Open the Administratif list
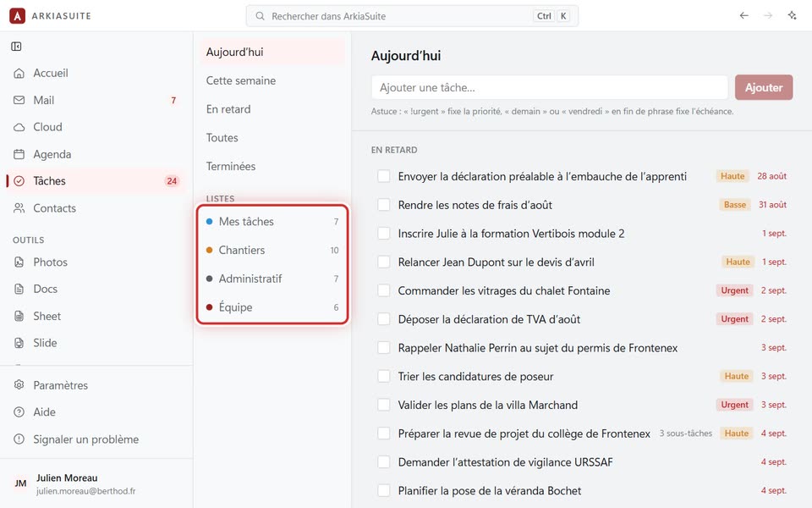Image resolution: width=812 pixels, height=508 pixels. tap(272, 279)
